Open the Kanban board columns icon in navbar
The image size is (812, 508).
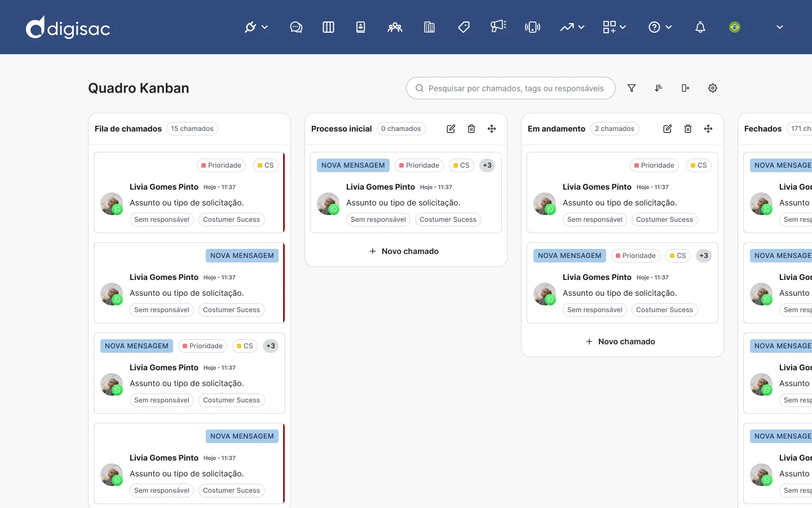[328, 27]
